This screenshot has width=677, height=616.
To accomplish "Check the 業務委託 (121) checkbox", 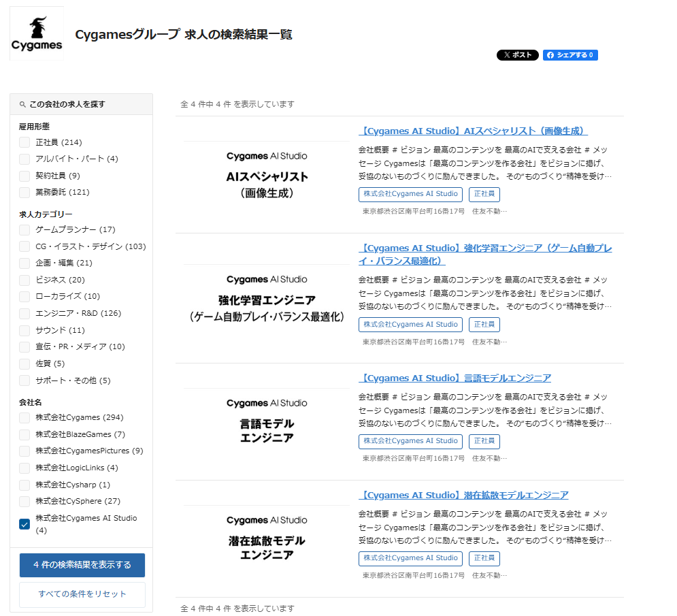I will click(24, 192).
